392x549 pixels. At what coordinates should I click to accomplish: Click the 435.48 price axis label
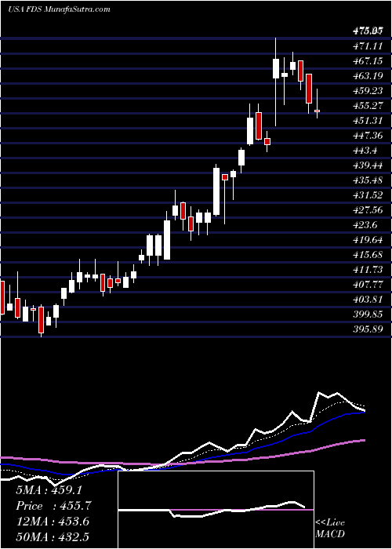pos(367,180)
